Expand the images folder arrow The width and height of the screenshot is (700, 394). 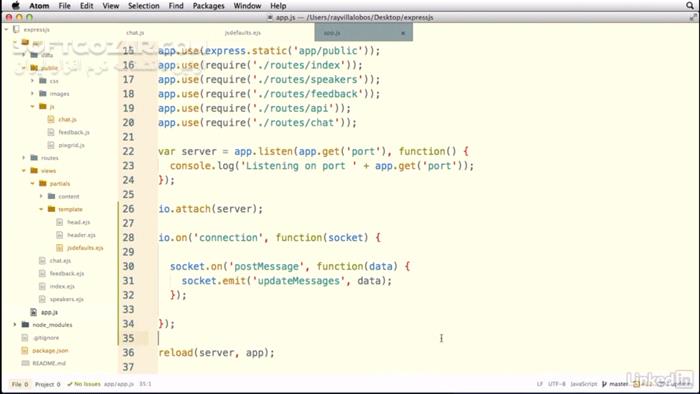click(32, 94)
